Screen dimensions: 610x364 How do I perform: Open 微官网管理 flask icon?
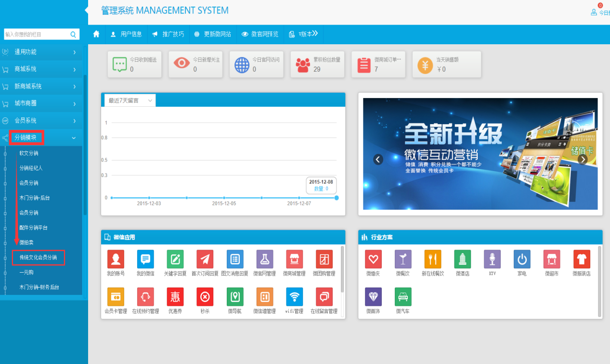264,259
